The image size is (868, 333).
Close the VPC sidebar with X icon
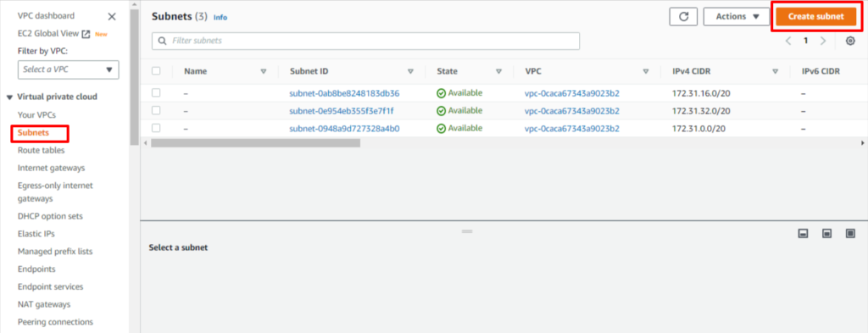pyautogui.click(x=112, y=17)
